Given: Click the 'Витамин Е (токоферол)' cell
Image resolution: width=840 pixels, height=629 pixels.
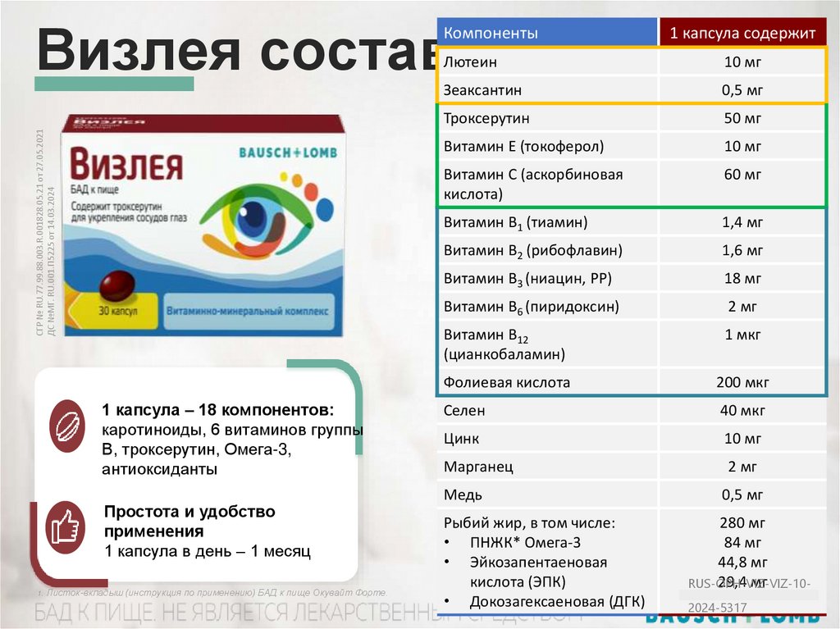Looking at the screenshot, I should coord(547,146).
